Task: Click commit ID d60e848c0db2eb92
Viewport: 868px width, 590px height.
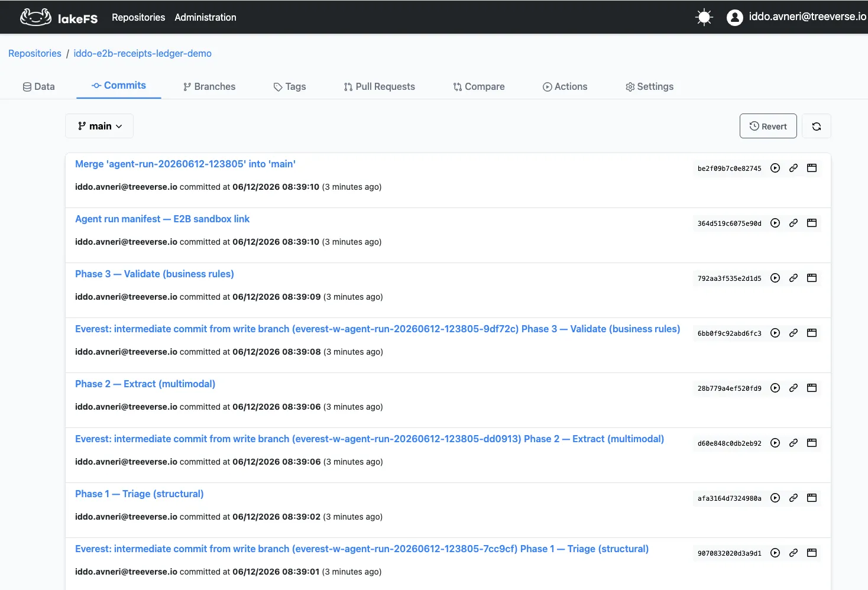Action: [x=729, y=443]
